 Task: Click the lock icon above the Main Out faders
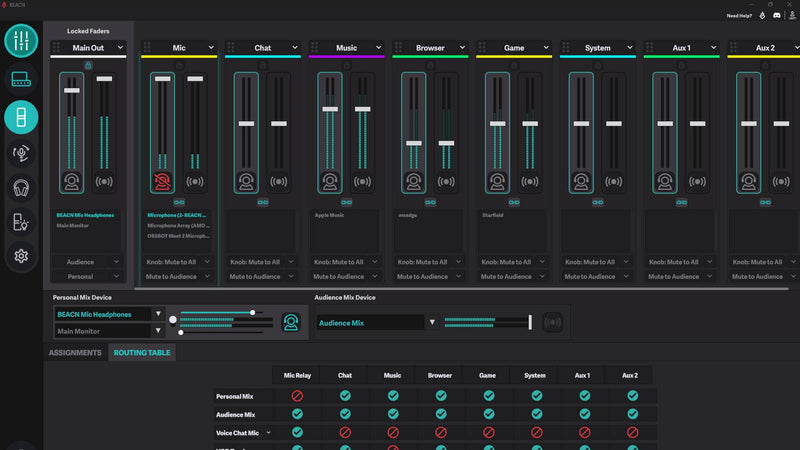88,65
